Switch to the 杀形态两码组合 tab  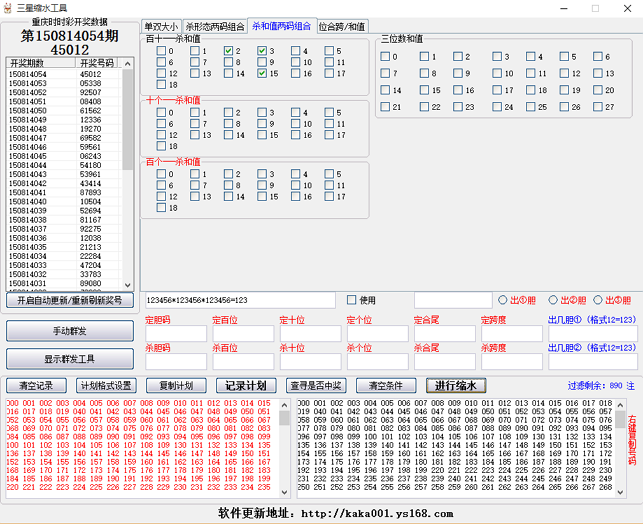point(215,27)
